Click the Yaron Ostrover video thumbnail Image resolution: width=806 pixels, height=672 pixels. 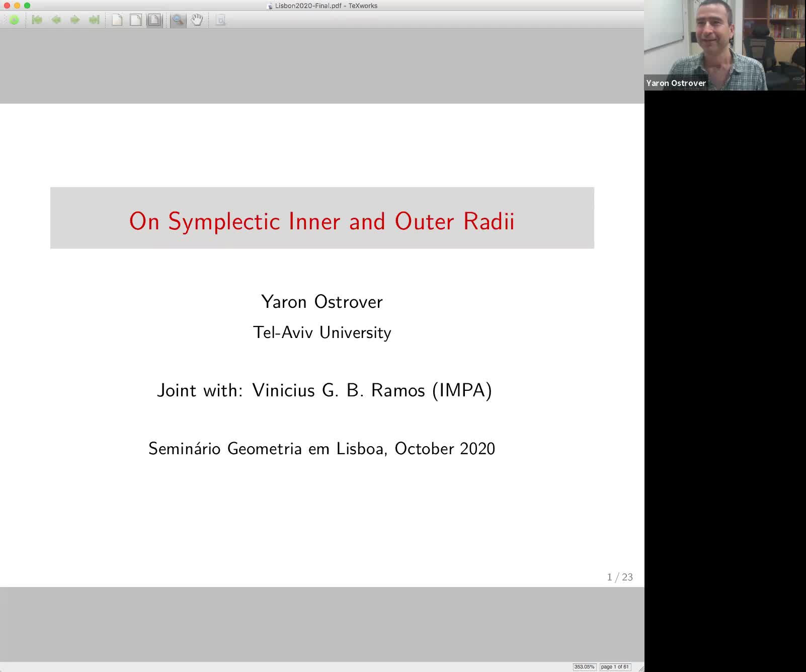[x=725, y=45]
